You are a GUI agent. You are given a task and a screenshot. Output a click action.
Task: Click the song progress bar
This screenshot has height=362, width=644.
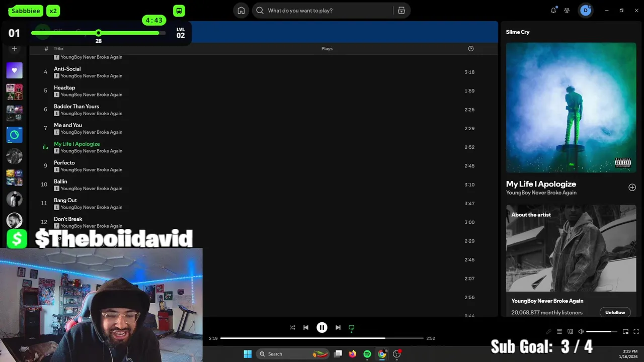point(322,338)
